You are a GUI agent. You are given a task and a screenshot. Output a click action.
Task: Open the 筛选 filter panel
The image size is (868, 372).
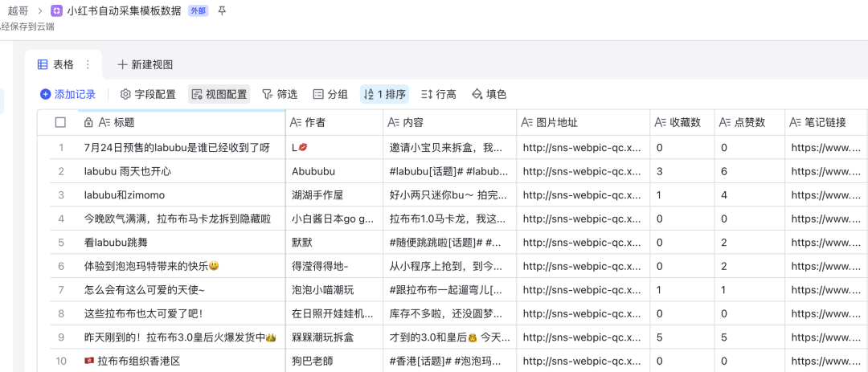(x=280, y=95)
